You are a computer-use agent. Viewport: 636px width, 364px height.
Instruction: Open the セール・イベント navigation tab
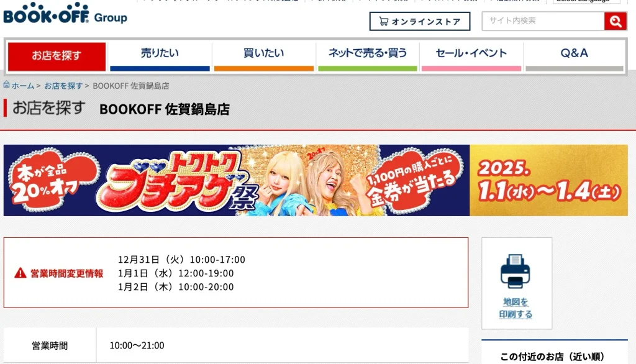471,57
